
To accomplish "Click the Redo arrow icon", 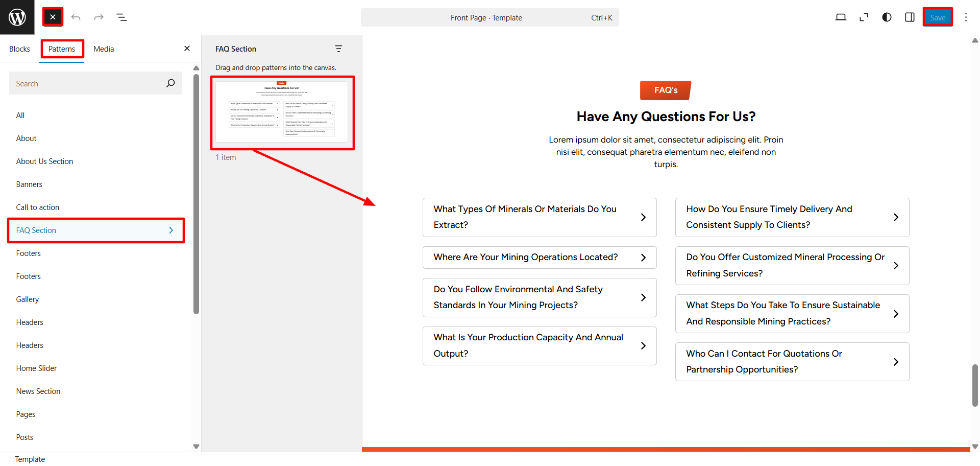I will tap(99, 17).
